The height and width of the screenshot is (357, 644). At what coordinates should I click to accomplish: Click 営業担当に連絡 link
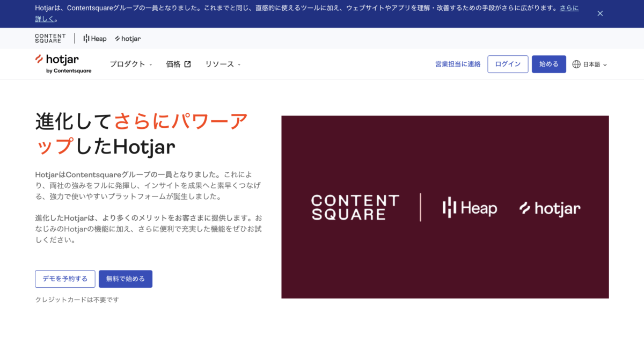pyautogui.click(x=458, y=64)
